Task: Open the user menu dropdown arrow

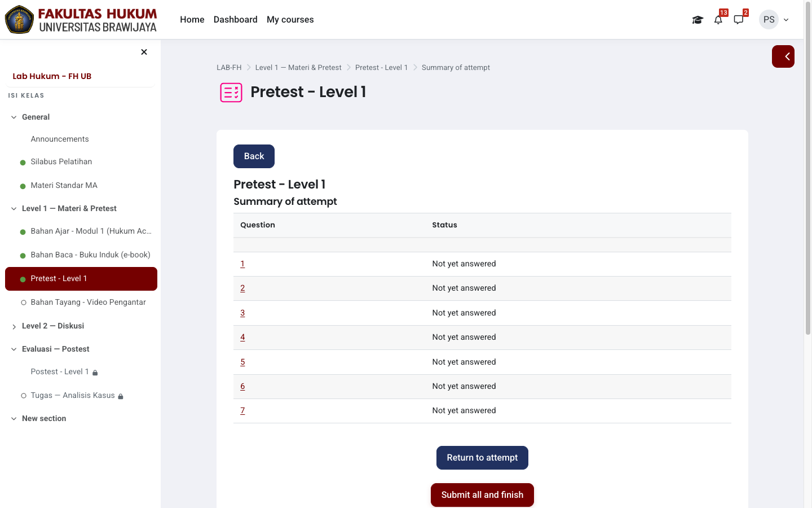Action: [x=786, y=20]
